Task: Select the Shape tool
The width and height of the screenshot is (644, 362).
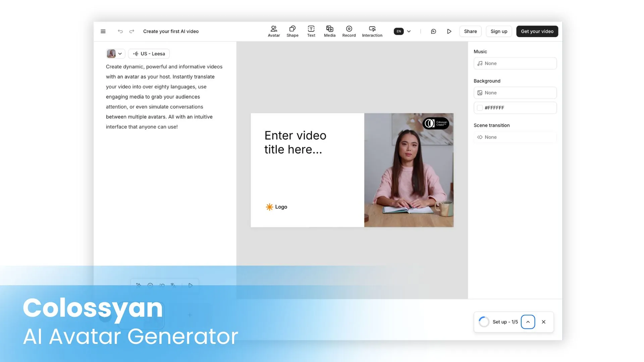Action: click(x=292, y=32)
